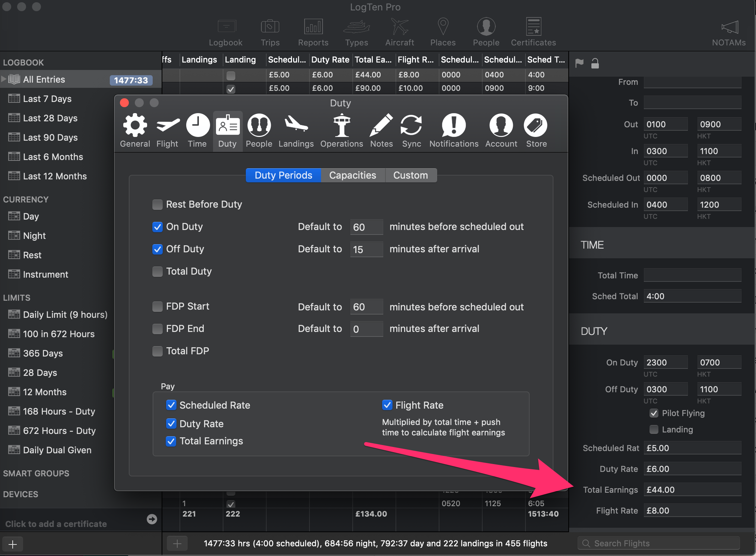Open Types in main toolbar
The height and width of the screenshot is (556, 756).
click(x=356, y=33)
